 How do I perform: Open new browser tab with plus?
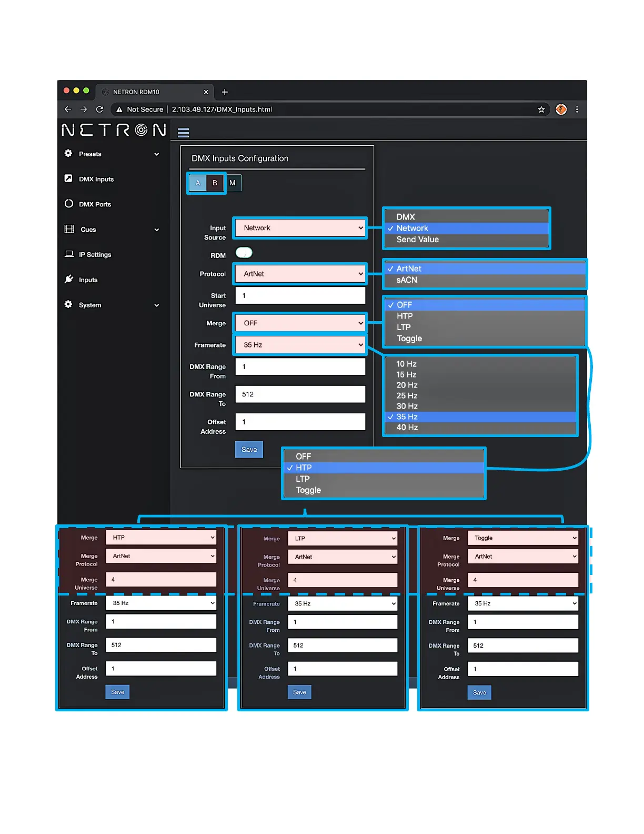click(x=225, y=92)
